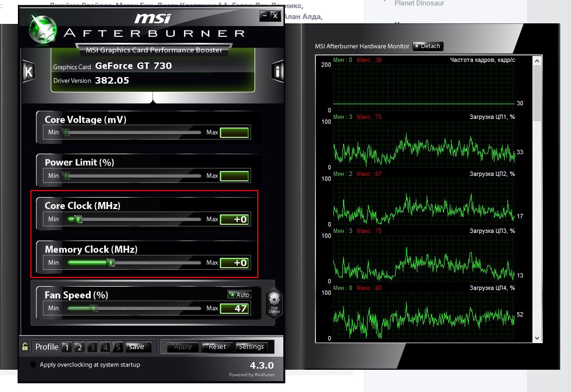Click the Powered by RivaTuner text
Image resolution: width=571 pixels, height=392 pixels.
tap(252, 375)
